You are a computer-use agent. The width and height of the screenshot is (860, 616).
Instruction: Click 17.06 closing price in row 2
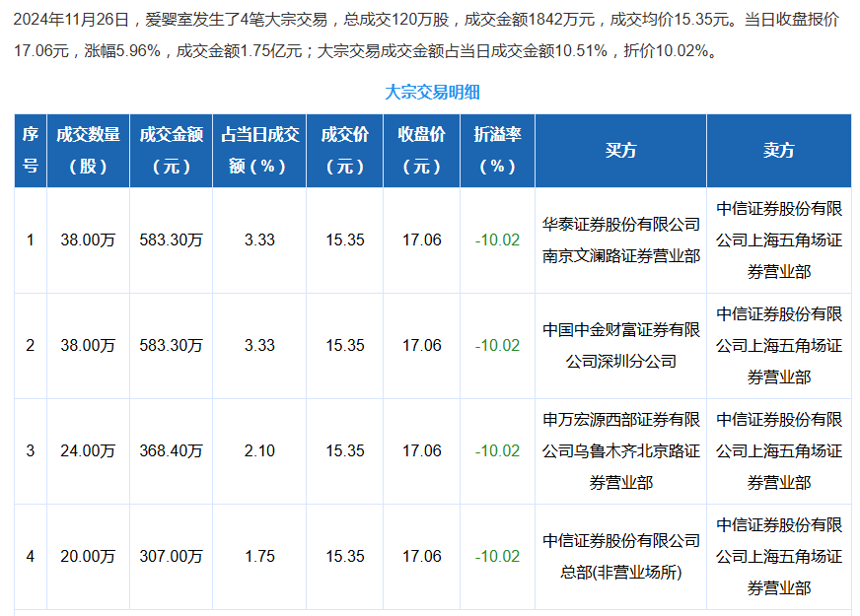click(422, 345)
